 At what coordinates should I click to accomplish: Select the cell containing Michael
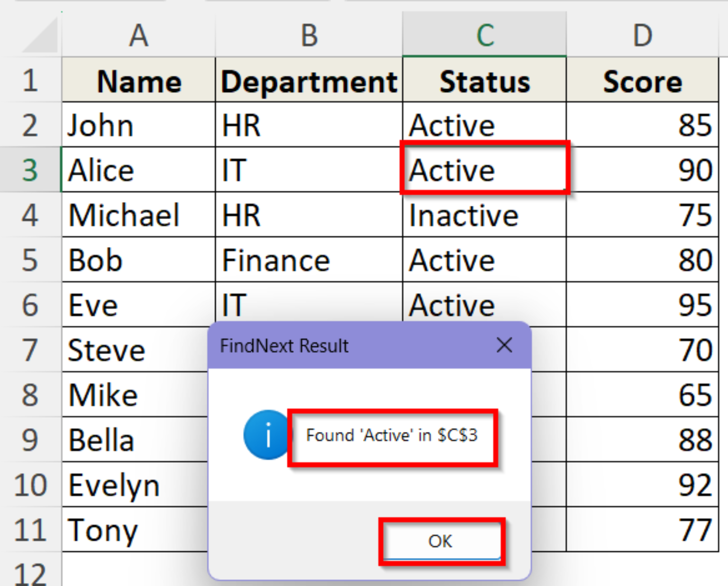coord(138,215)
